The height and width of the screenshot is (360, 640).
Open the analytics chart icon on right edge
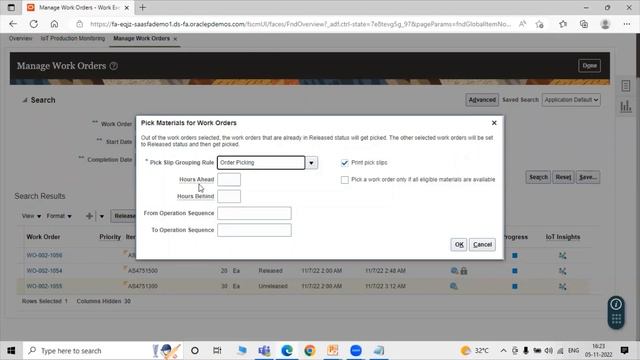626,107
